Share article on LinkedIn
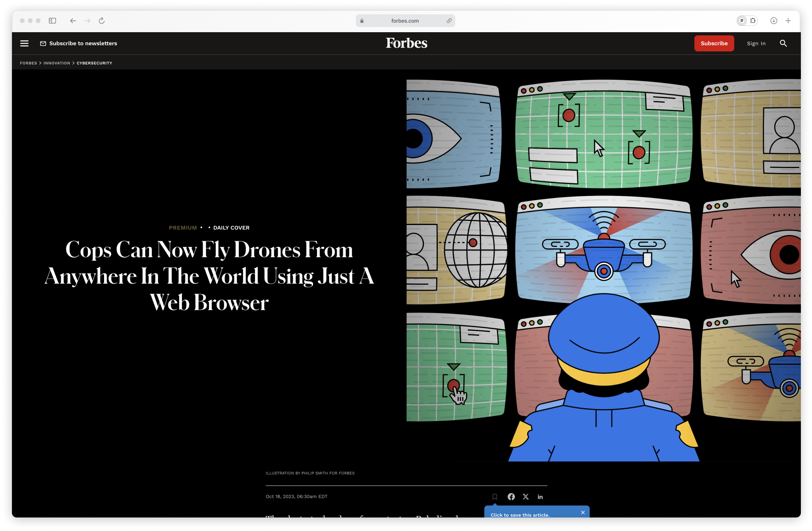This screenshot has height=531, width=812. click(x=540, y=496)
